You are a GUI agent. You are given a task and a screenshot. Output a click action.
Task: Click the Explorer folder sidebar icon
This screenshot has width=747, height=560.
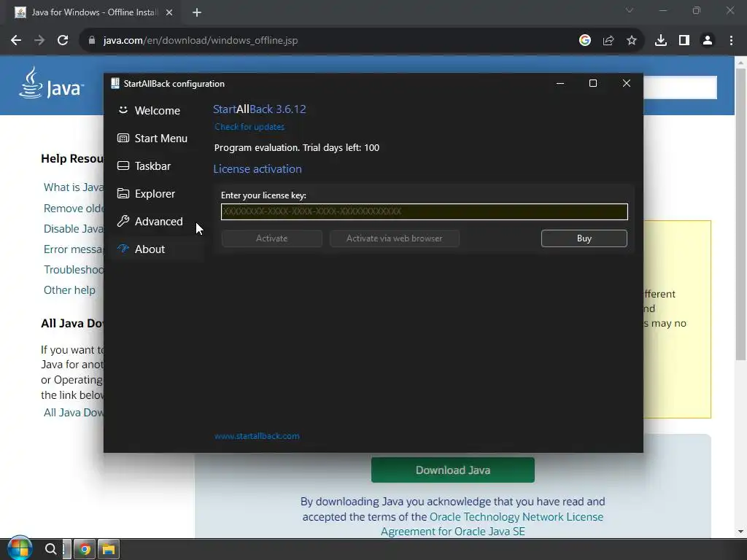[123, 193]
